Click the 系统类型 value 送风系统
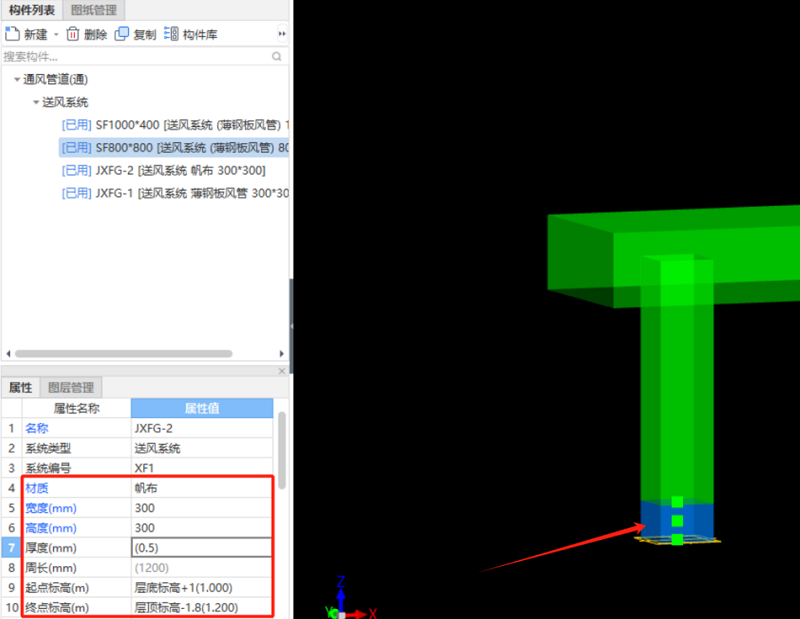This screenshot has height=619, width=800. pos(202,448)
